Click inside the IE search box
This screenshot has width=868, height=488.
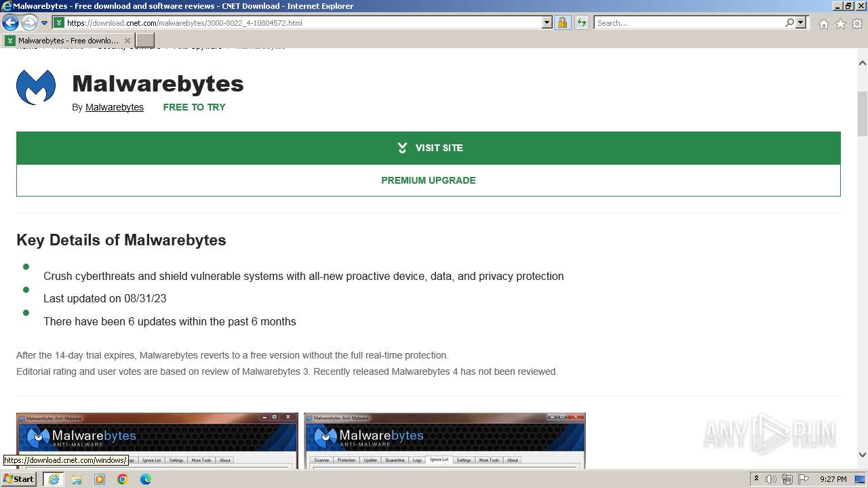(x=688, y=22)
